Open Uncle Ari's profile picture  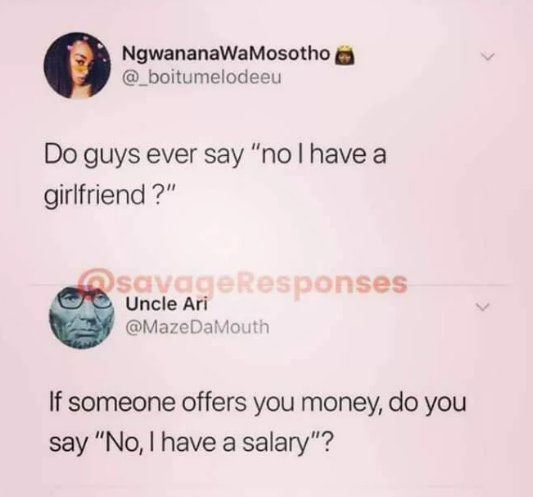coord(81,318)
